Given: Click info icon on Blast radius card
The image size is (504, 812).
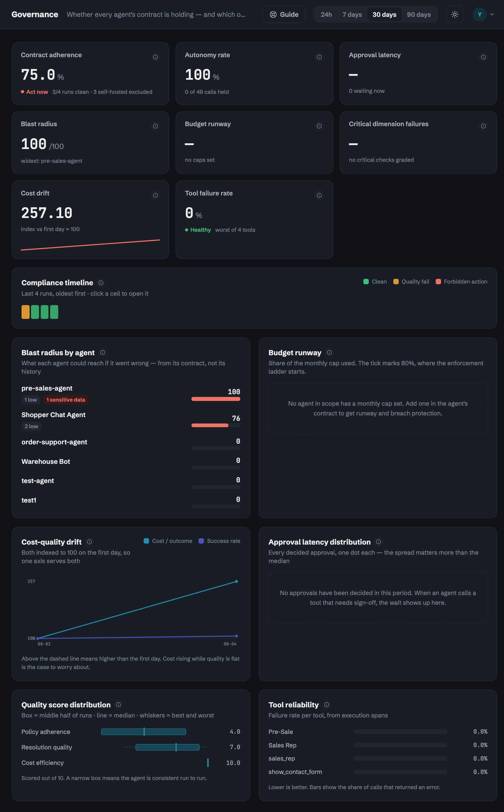Looking at the screenshot, I should 155,126.
